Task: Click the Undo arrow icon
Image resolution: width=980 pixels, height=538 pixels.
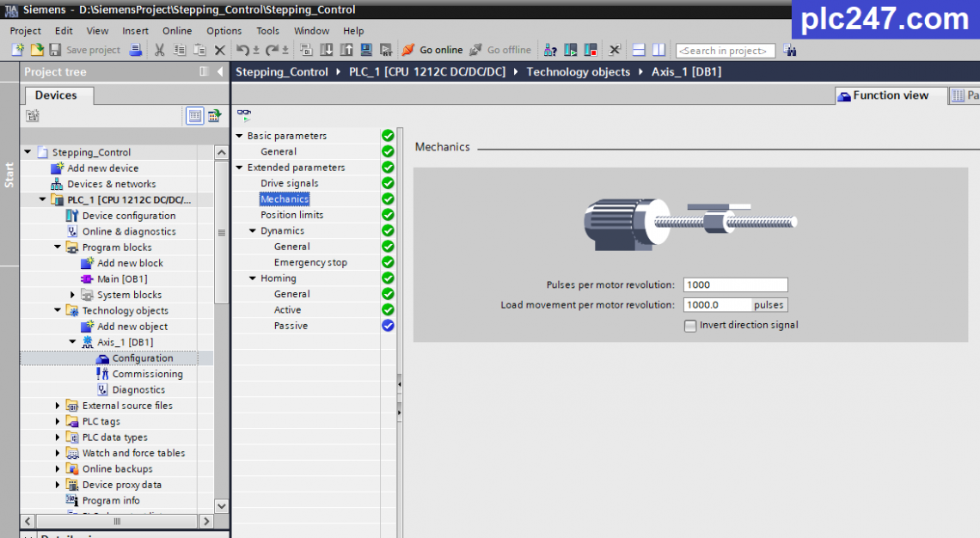Action: (242, 50)
